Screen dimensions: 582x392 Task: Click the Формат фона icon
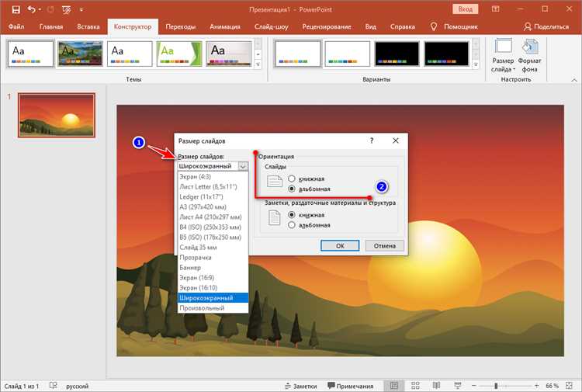(530, 54)
